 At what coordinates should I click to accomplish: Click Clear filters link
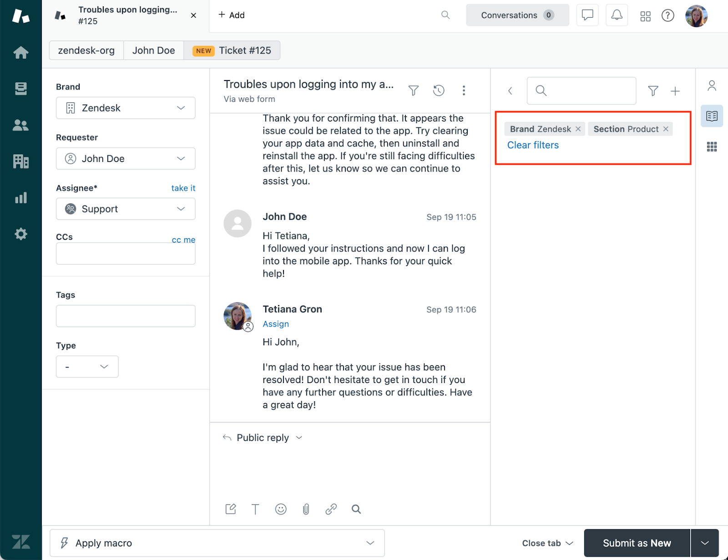[533, 145]
